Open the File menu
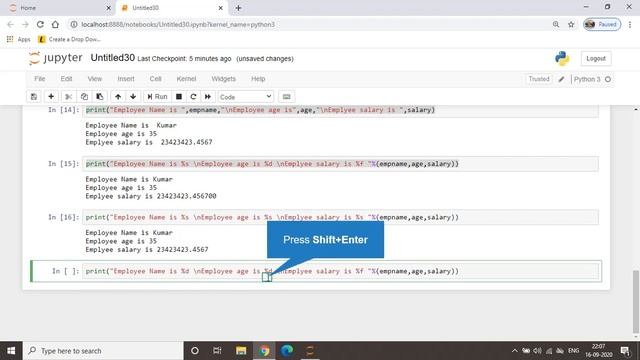 (x=40, y=79)
